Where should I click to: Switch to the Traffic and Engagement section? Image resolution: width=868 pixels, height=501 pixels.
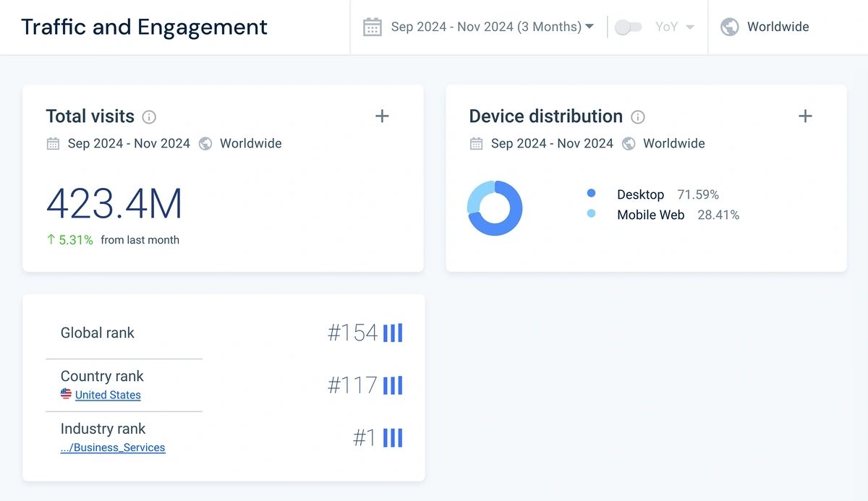[144, 27]
